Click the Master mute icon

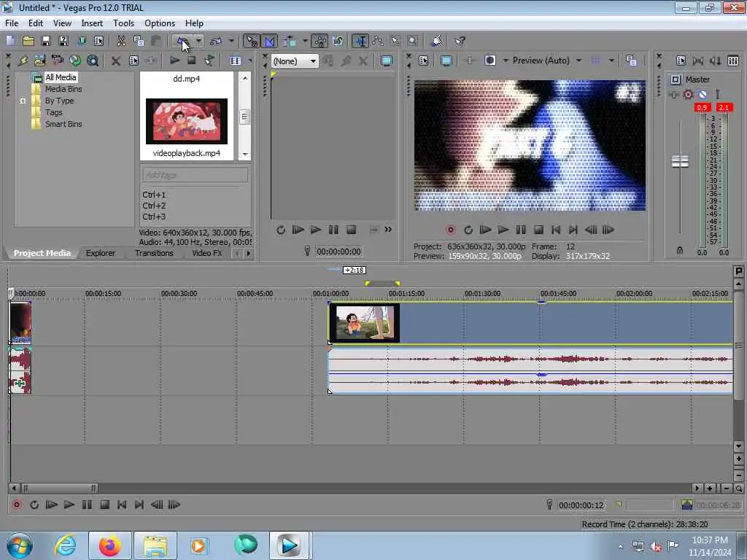pyautogui.click(x=703, y=94)
